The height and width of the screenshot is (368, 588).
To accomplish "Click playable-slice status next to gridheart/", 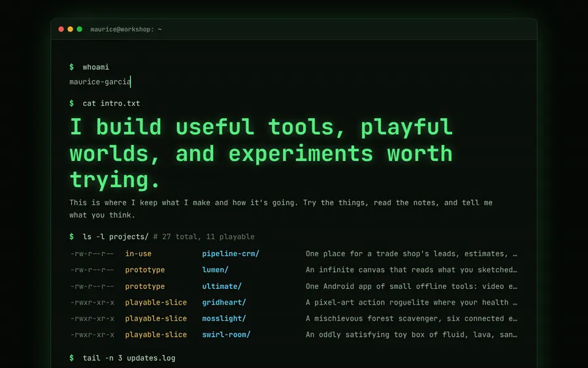I will tap(156, 303).
